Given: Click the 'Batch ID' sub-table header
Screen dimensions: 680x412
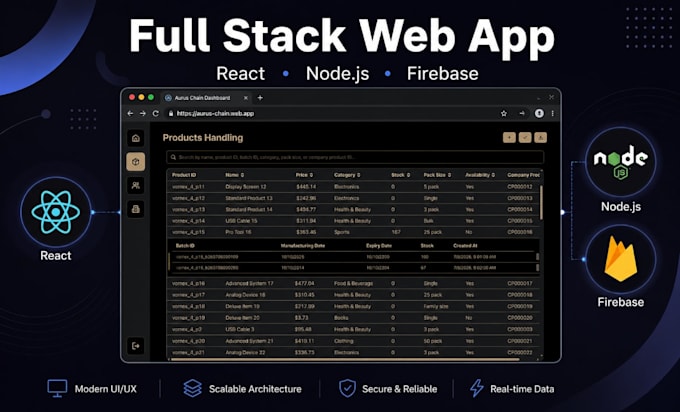Looking at the screenshot, I should point(185,245).
